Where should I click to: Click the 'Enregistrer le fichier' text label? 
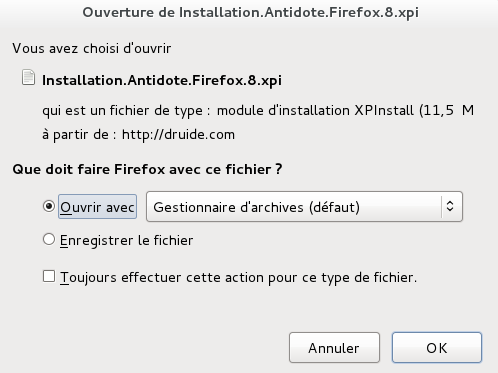pos(127,240)
